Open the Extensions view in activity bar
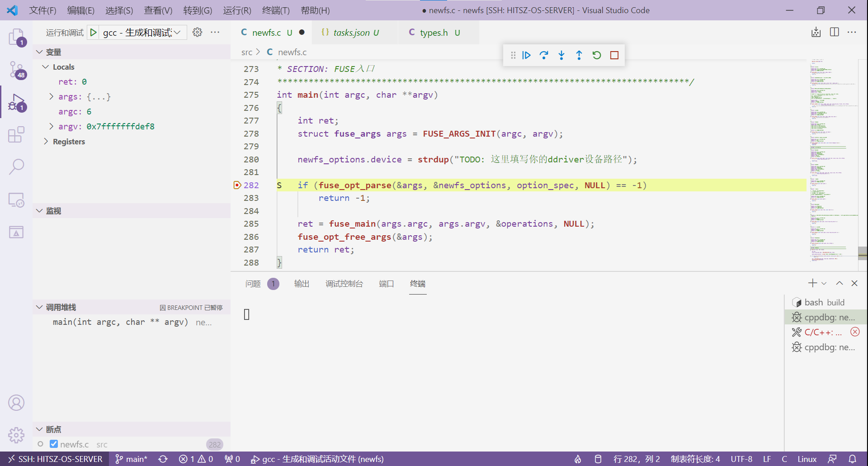Screen dimensions: 868x466 [16, 134]
